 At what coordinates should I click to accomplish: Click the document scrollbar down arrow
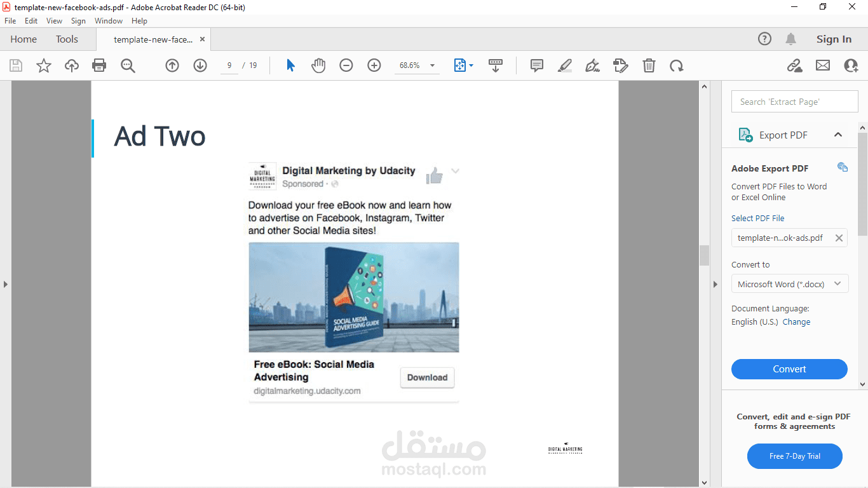(x=704, y=483)
